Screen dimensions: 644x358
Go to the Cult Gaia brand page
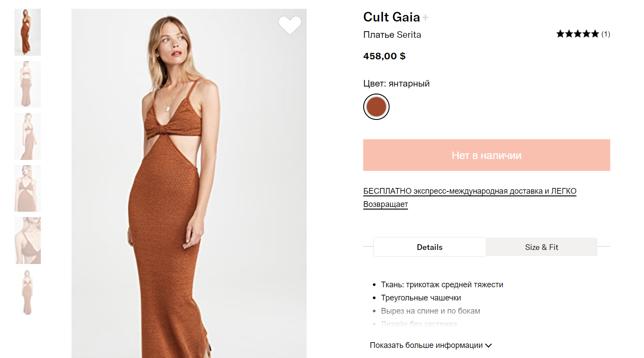[391, 17]
